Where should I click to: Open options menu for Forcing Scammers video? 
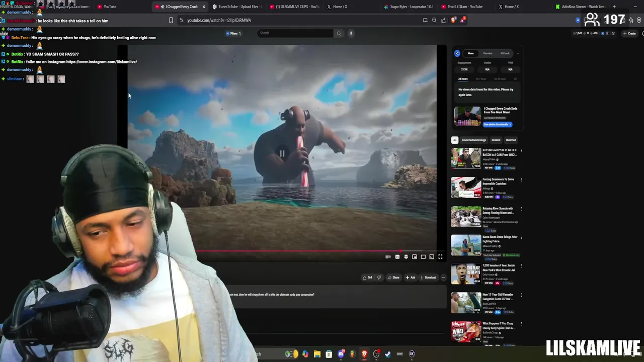521,179
